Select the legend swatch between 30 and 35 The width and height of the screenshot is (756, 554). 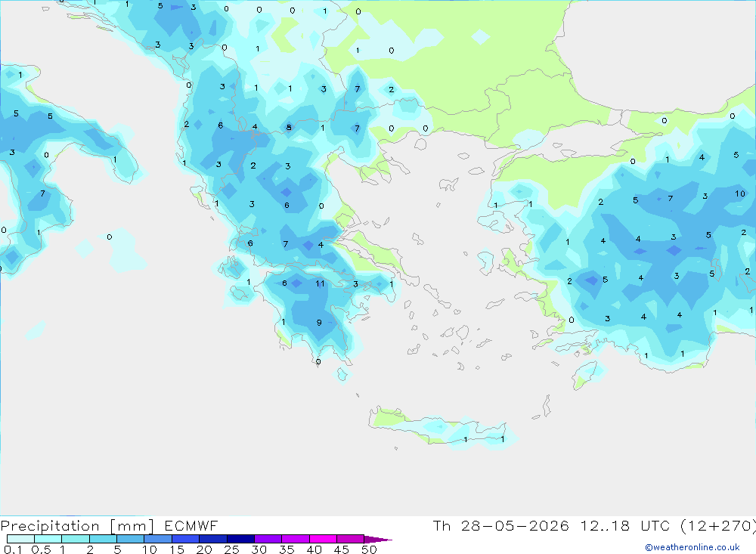tap(268, 539)
